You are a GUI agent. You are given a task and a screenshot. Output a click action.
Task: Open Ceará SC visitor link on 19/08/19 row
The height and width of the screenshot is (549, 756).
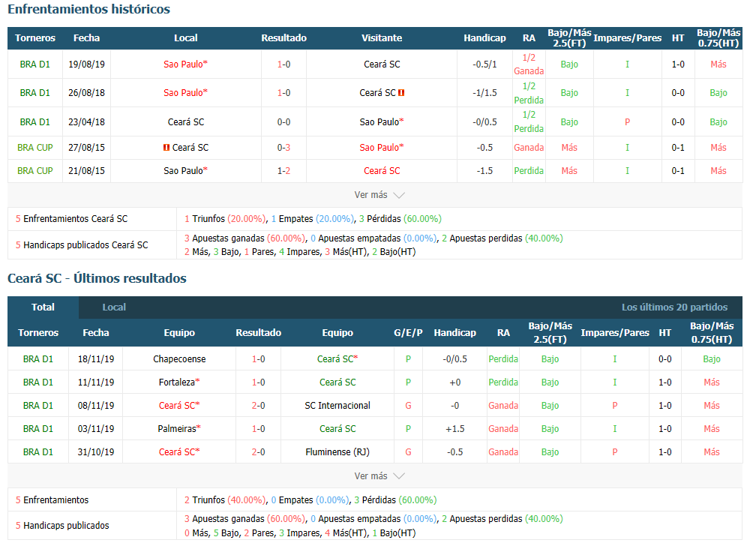pyautogui.click(x=382, y=64)
